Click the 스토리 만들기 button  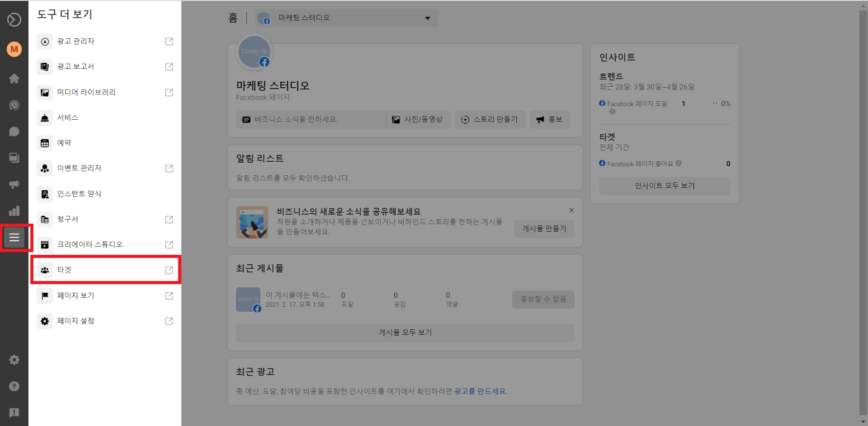coord(490,120)
